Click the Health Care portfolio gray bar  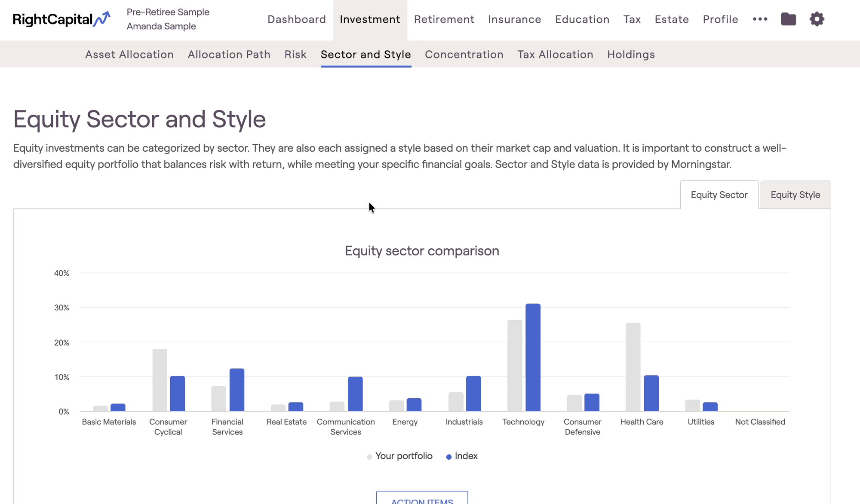coord(633,367)
